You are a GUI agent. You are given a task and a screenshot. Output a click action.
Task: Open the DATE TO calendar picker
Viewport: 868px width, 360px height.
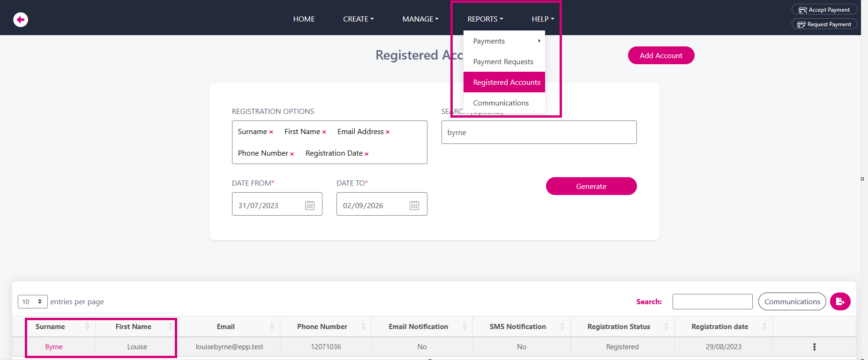(414, 205)
